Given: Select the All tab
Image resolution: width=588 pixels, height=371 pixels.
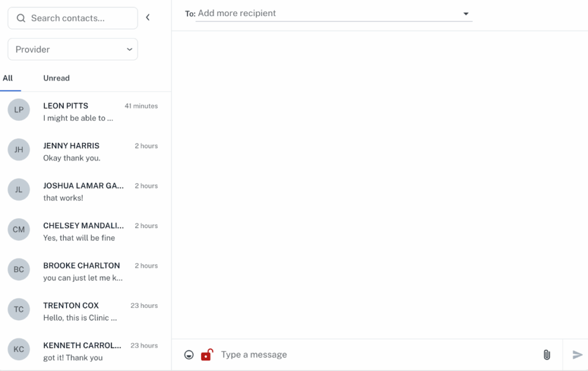Looking at the screenshot, I should point(8,78).
